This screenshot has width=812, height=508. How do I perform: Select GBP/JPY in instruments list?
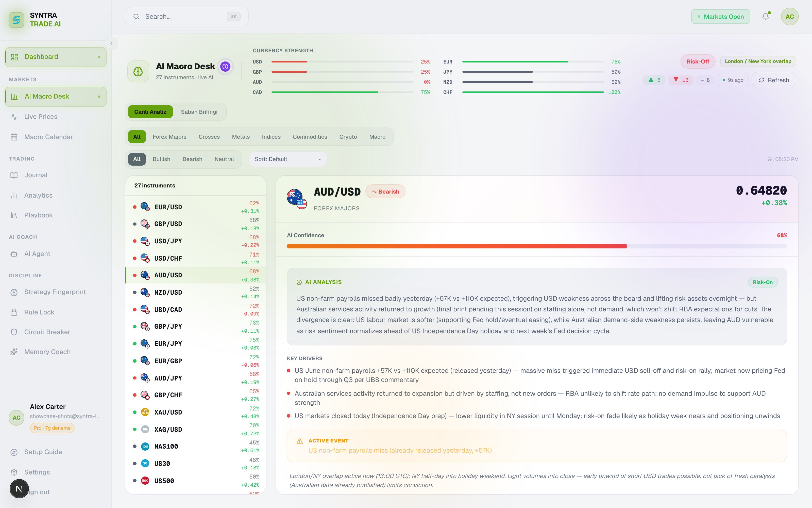click(196, 327)
